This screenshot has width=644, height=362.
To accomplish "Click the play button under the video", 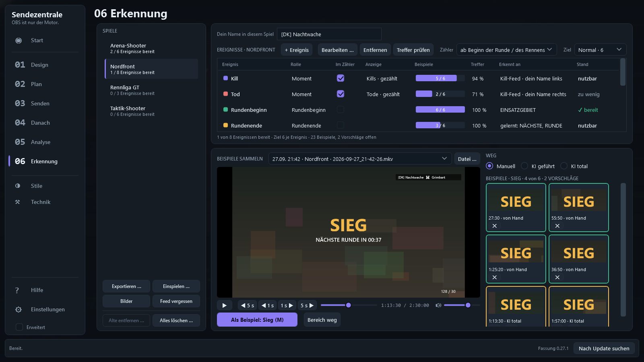I will pos(225,305).
